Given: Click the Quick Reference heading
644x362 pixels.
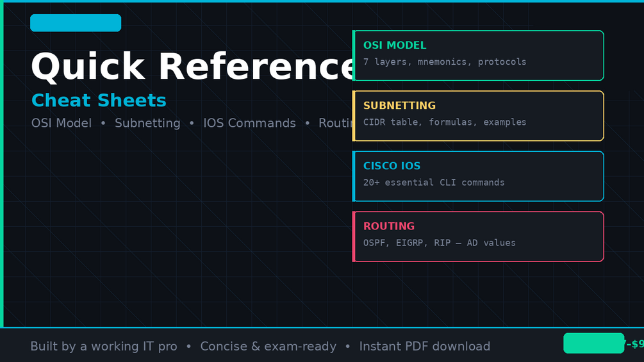Looking at the screenshot, I should tap(192, 67).
